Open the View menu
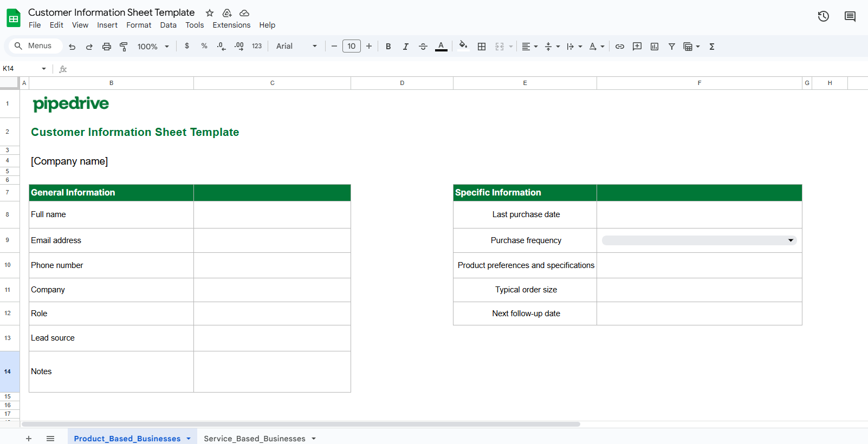Screen dimensions: 868x444 (x=80, y=25)
